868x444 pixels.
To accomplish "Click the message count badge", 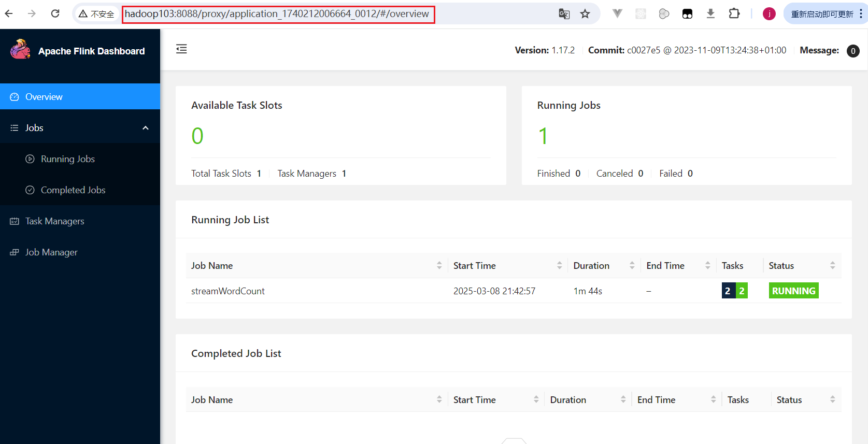I will [x=852, y=51].
